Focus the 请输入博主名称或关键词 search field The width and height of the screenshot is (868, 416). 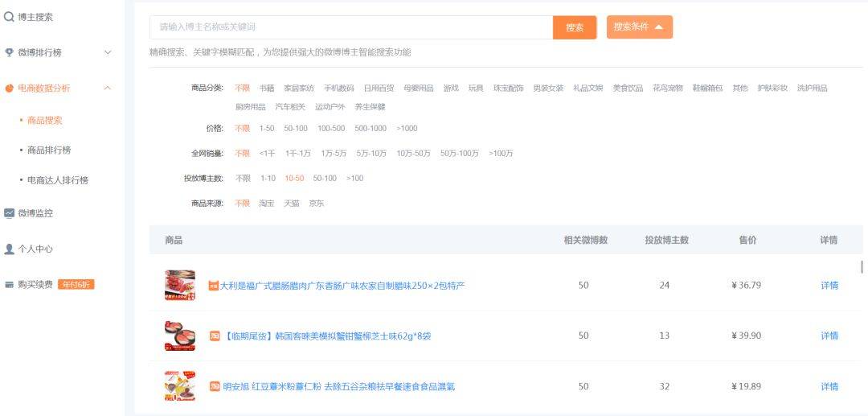(351, 27)
